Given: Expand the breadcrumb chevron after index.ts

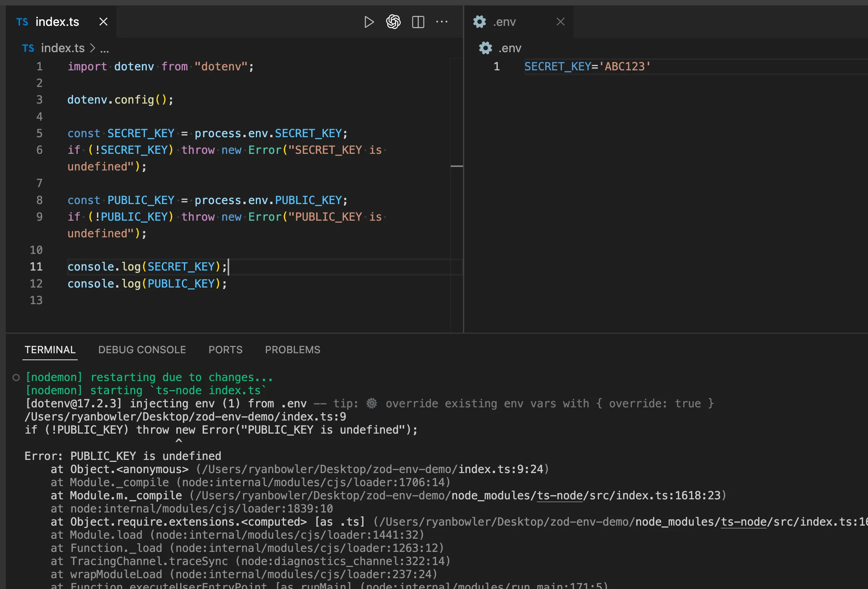Looking at the screenshot, I should coord(92,48).
